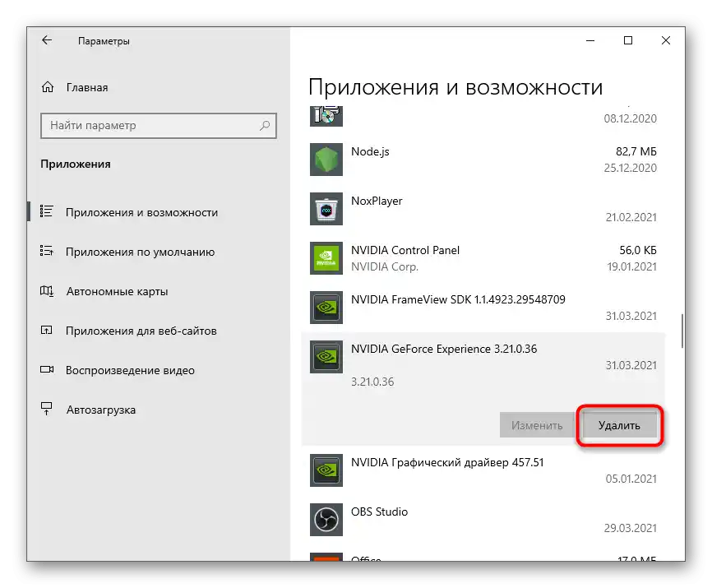Open Приложения для веб-сайтов section
Screen dimensions: 712x588
[141, 331]
